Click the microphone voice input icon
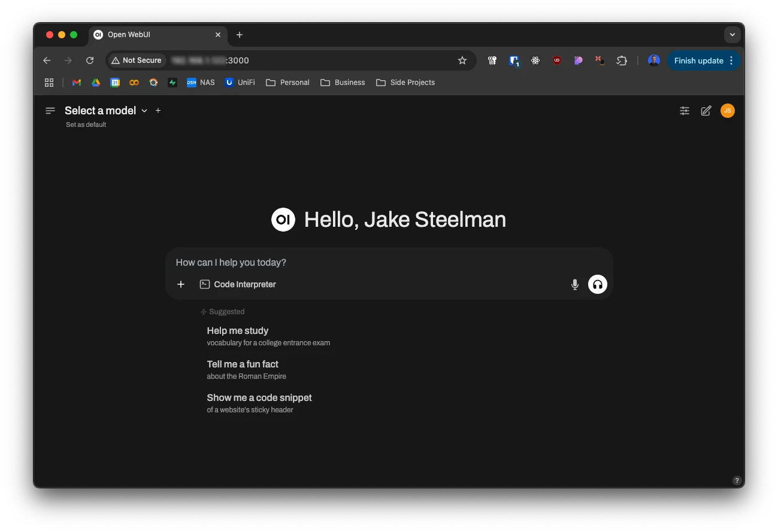 [575, 285]
